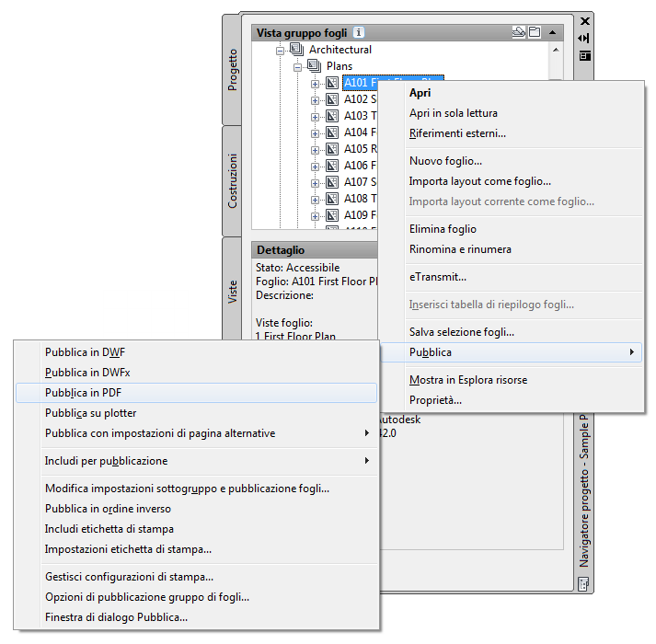The image size is (656, 644).
Task: Click the Plans subset icon
Action: click(x=314, y=65)
